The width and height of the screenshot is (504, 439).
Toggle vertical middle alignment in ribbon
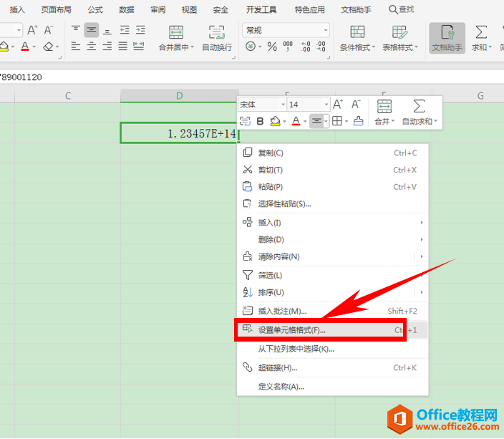click(92, 30)
